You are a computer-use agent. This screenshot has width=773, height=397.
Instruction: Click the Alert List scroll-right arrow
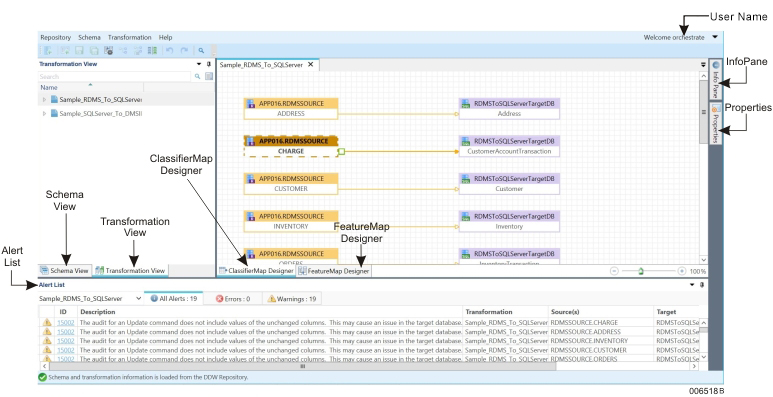[694, 366]
